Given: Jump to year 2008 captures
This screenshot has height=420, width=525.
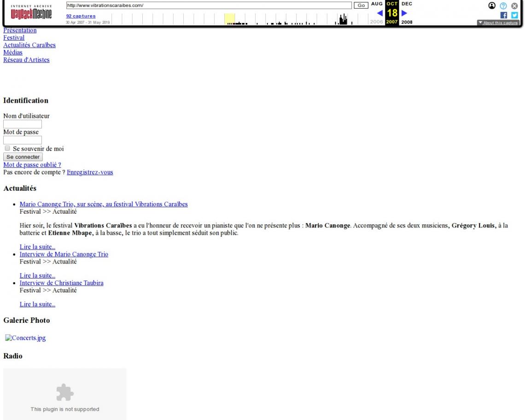Looking at the screenshot, I should [407, 22].
